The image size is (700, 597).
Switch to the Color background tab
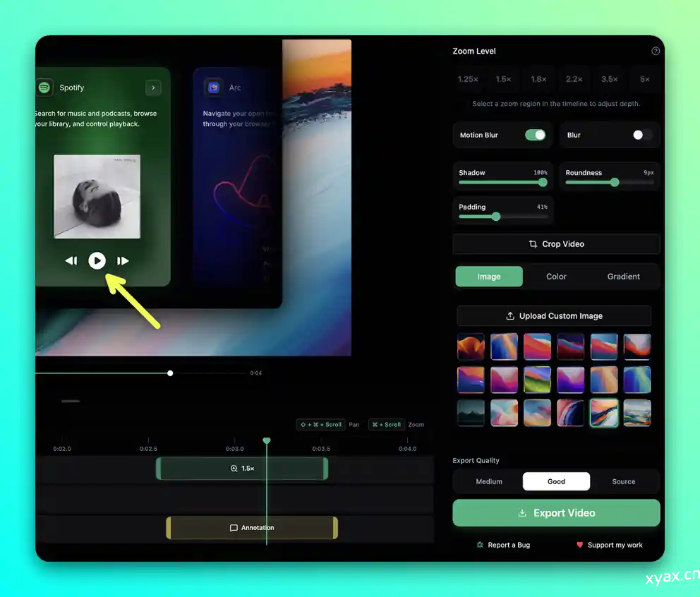[556, 277]
